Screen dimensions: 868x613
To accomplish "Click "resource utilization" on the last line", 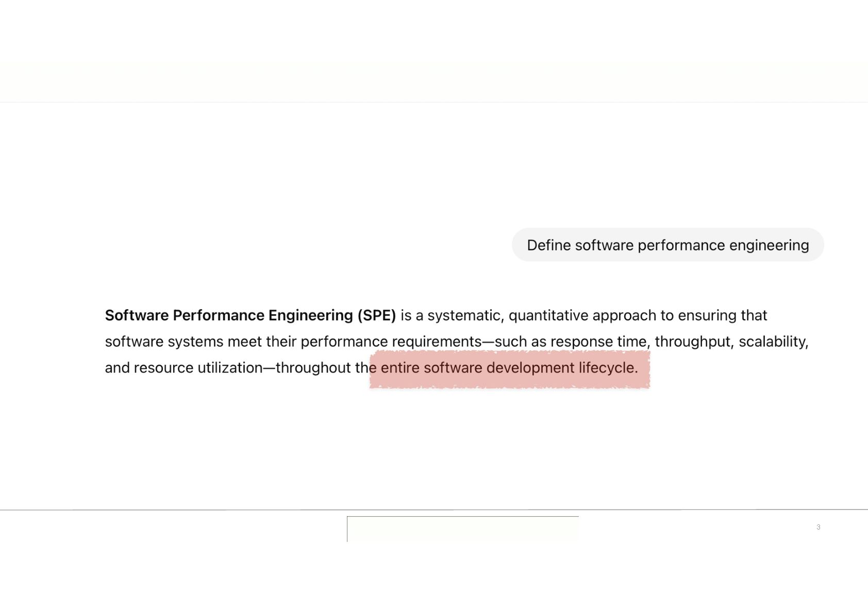I will click(x=198, y=368).
